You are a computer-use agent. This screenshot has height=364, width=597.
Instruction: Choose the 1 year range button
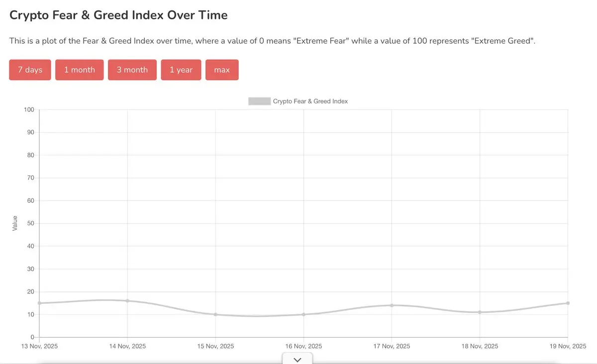click(181, 70)
